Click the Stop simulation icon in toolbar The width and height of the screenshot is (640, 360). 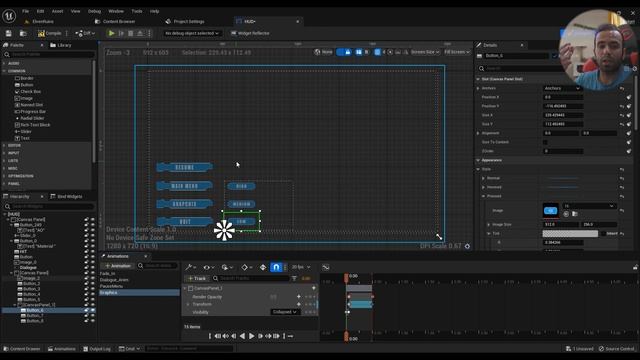coord(131,33)
